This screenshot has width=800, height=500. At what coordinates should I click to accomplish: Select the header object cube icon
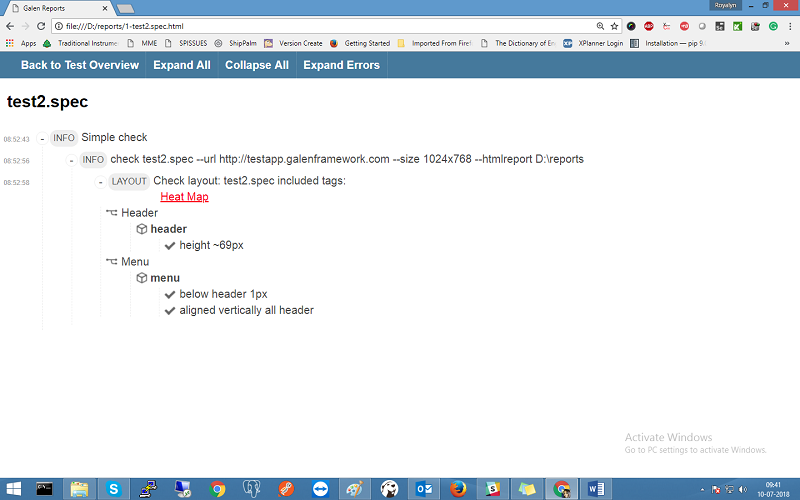coord(142,229)
